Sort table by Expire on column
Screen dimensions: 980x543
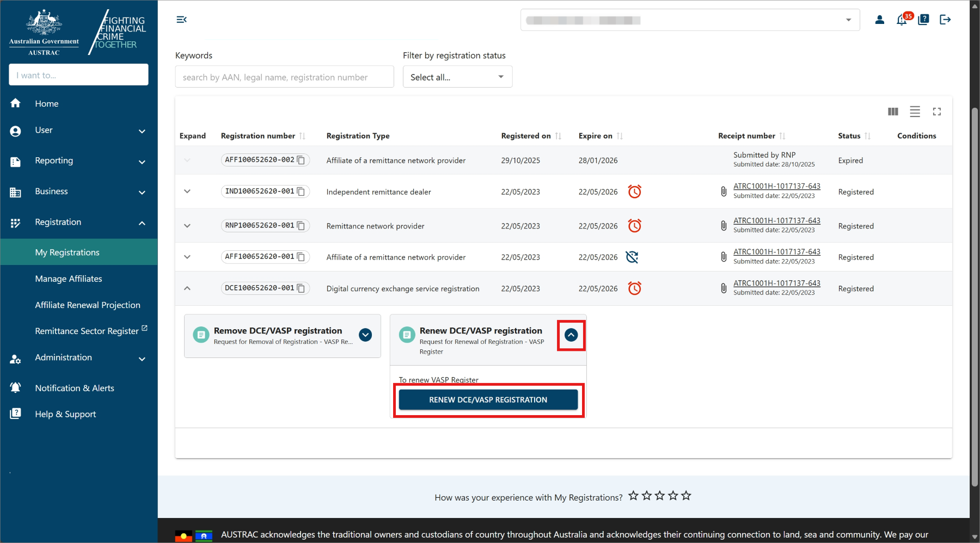tap(620, 136)
